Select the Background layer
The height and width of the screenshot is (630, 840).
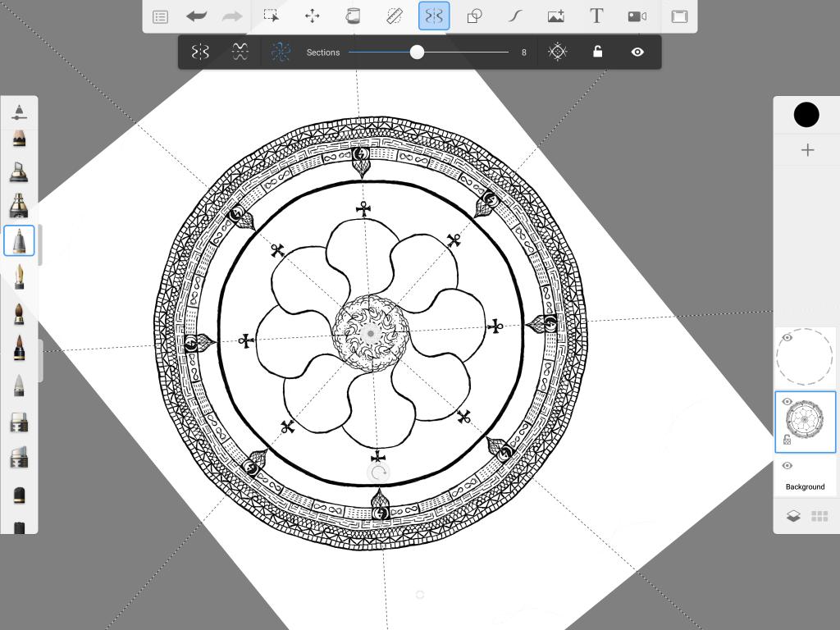805,475
